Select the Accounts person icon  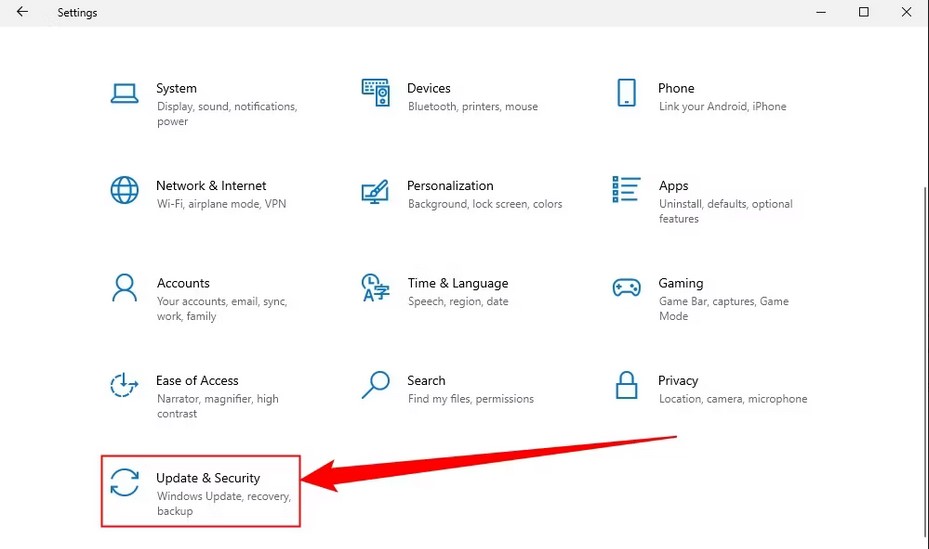coord(124,287)
